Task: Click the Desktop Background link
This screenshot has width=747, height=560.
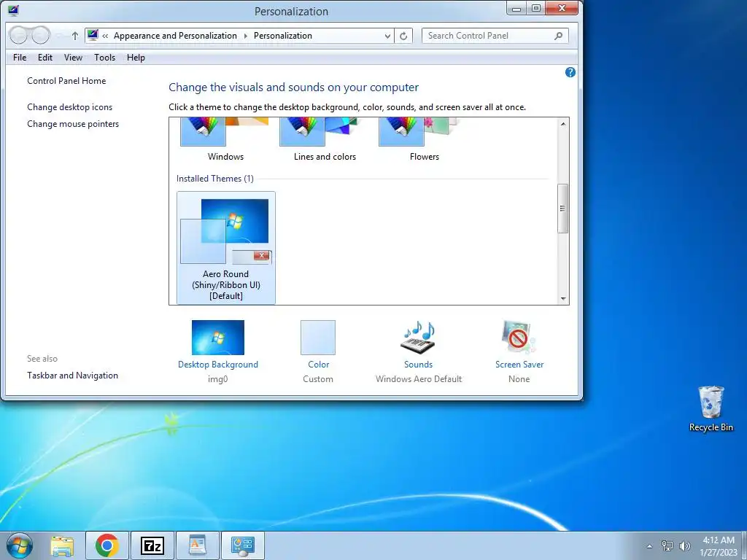Action: pyautogui.click(x=217, y=365)
